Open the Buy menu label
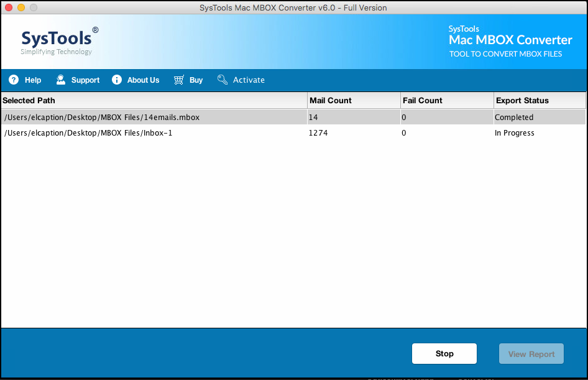This screenshot has height=380, width=588. click(196, 80)
